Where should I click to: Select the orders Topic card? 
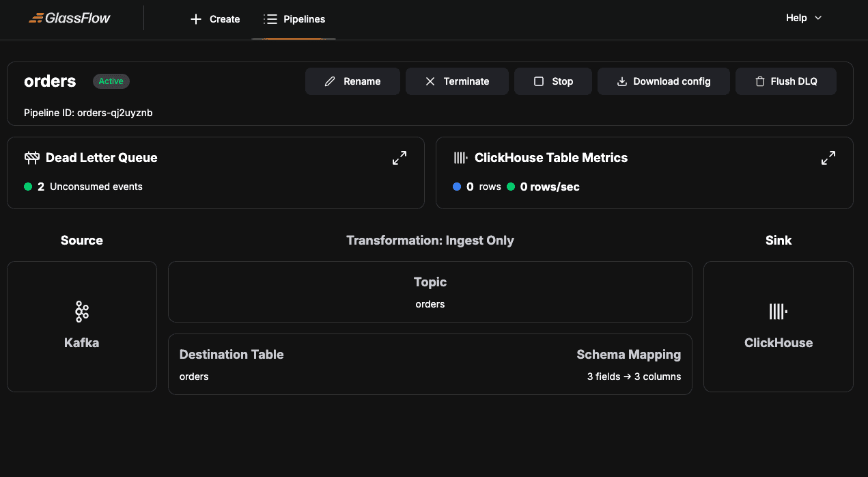[430, 292]
